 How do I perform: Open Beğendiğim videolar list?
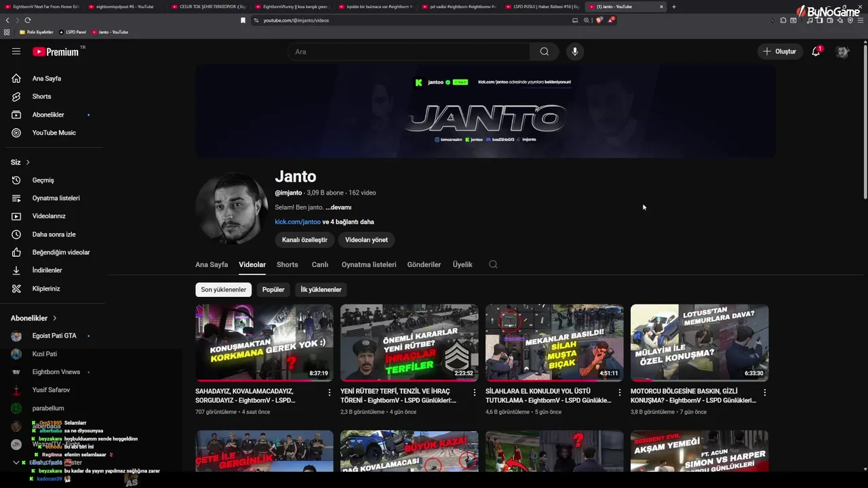pyautogui.click(x=61, y=252)
